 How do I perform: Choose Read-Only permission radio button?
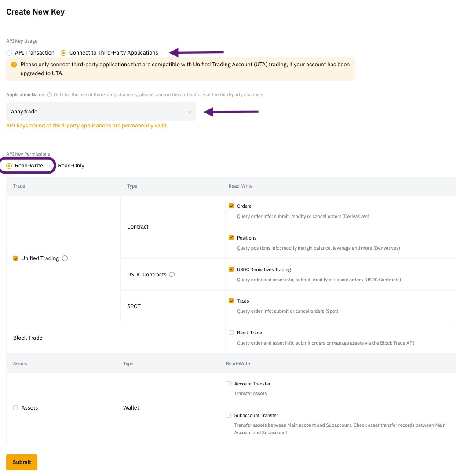(x=71, y=166)
